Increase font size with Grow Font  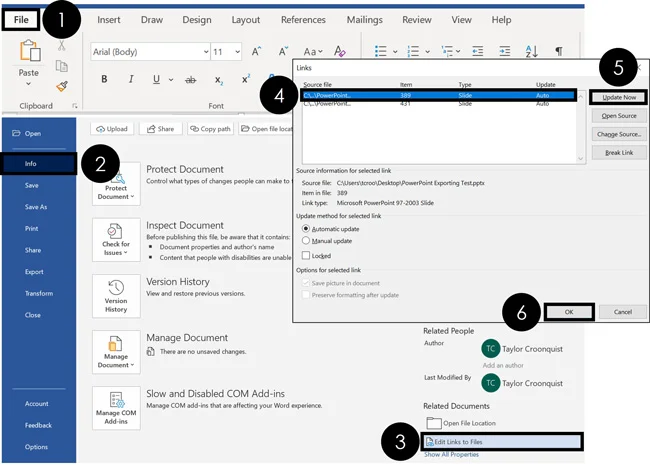pos(257,51)
